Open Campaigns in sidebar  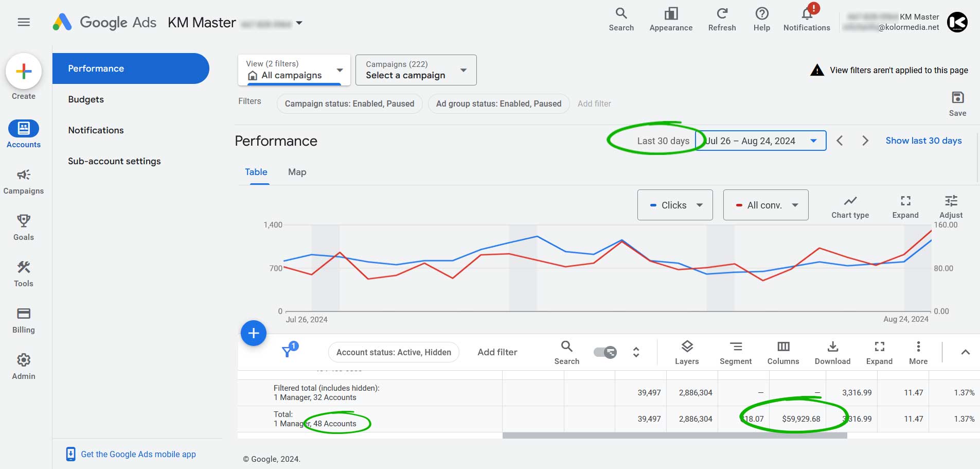[24, 182]
